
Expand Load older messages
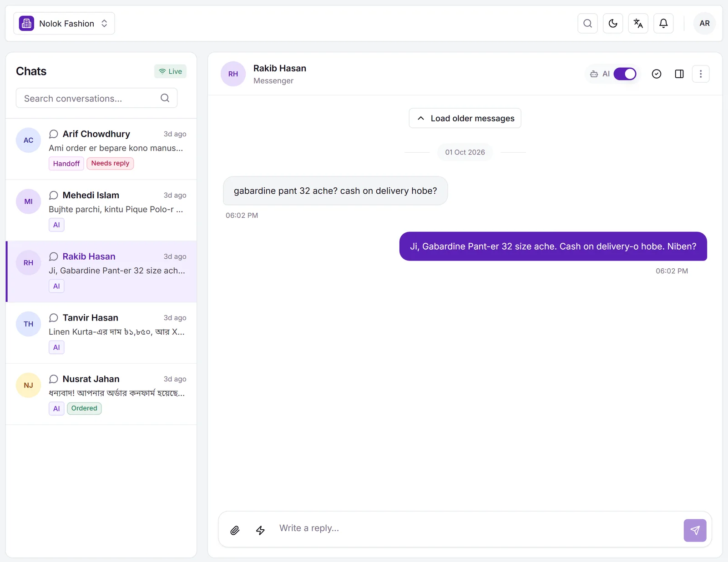pyautogui.click(x=465, y=118)
